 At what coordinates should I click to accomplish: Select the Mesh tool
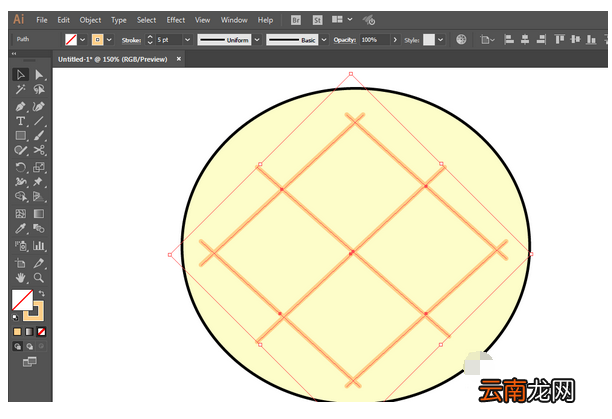[x=21, y=214]
